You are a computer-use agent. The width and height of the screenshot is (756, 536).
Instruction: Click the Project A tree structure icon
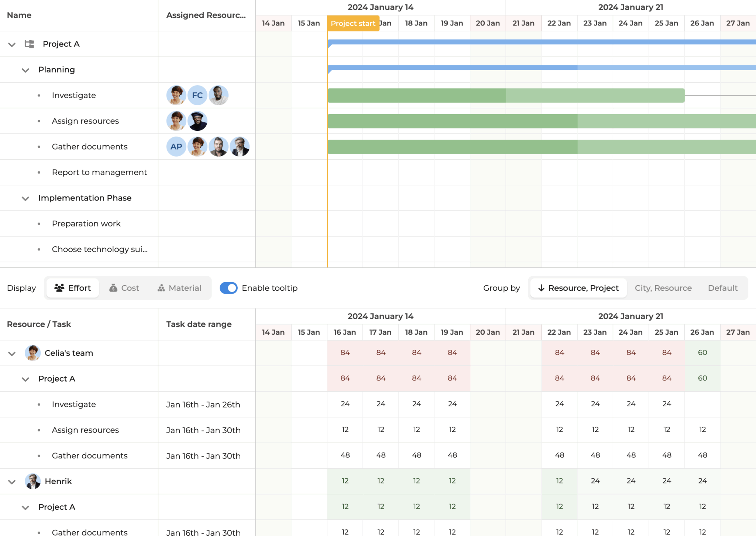click(x=29, y=44)
